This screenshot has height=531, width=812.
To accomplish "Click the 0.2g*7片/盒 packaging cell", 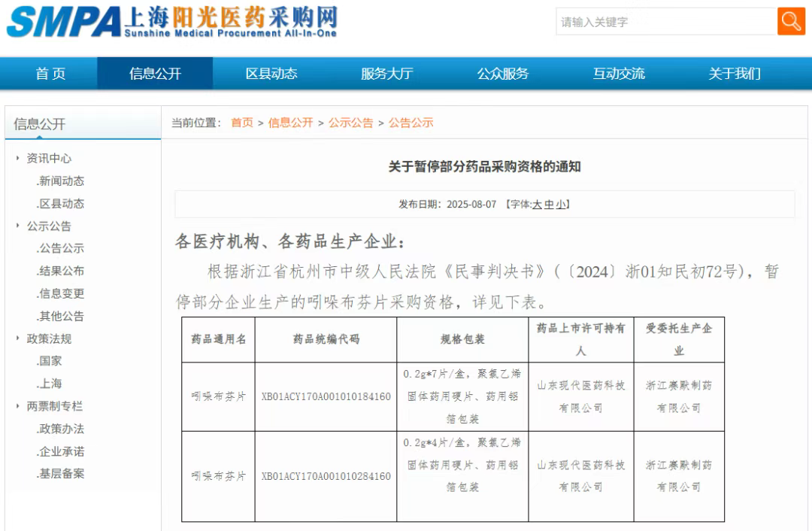I will coord(462,396).
